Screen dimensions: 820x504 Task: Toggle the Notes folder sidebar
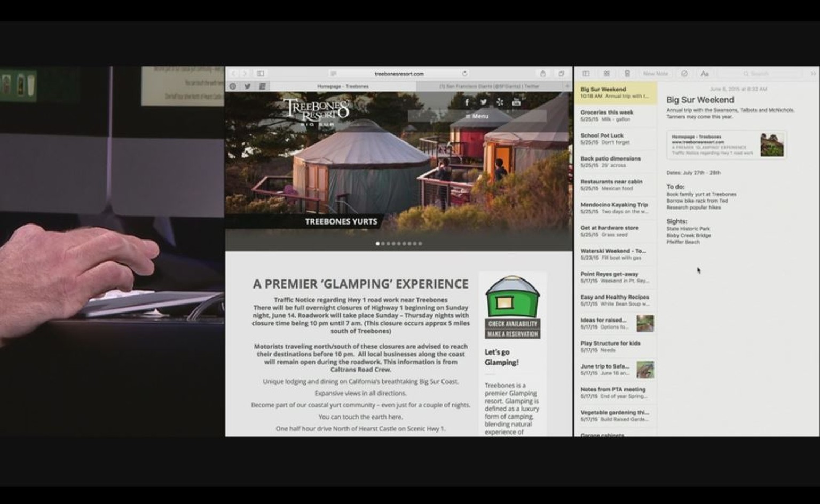(x=586, y=74)
